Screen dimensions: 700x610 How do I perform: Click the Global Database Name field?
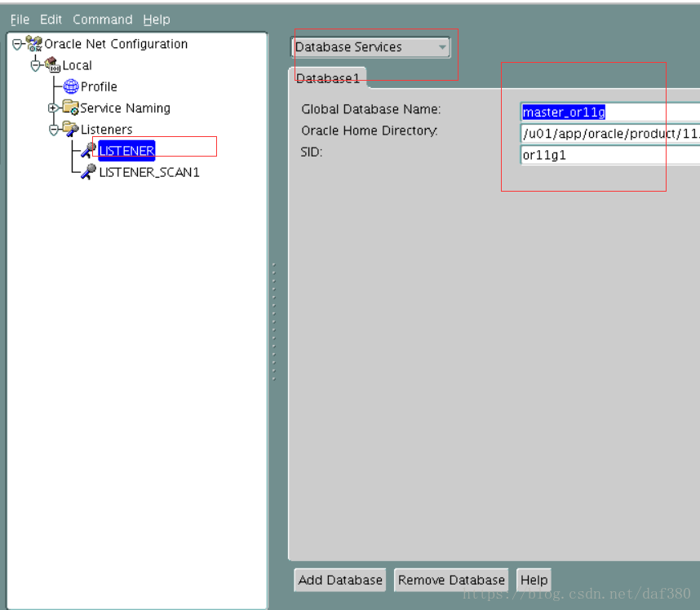point(610,112)
